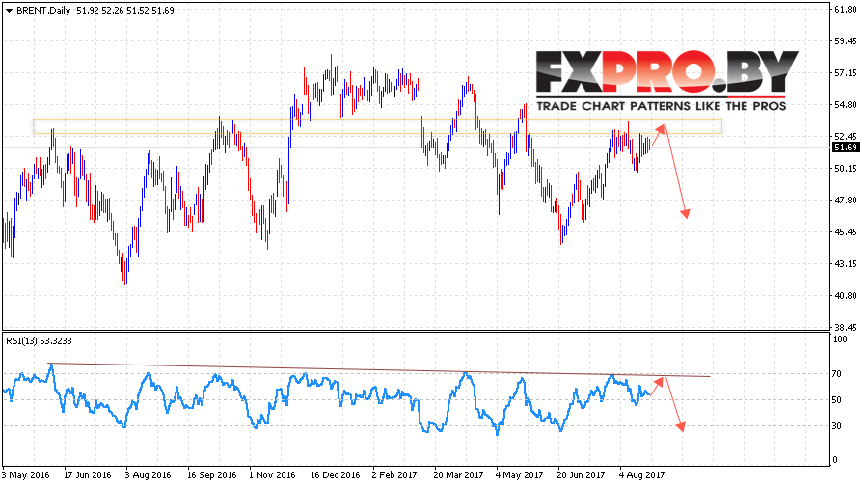868x486 pixels.
Task: Click the 45.45 price axis label
Action: (x=845, y=232)
